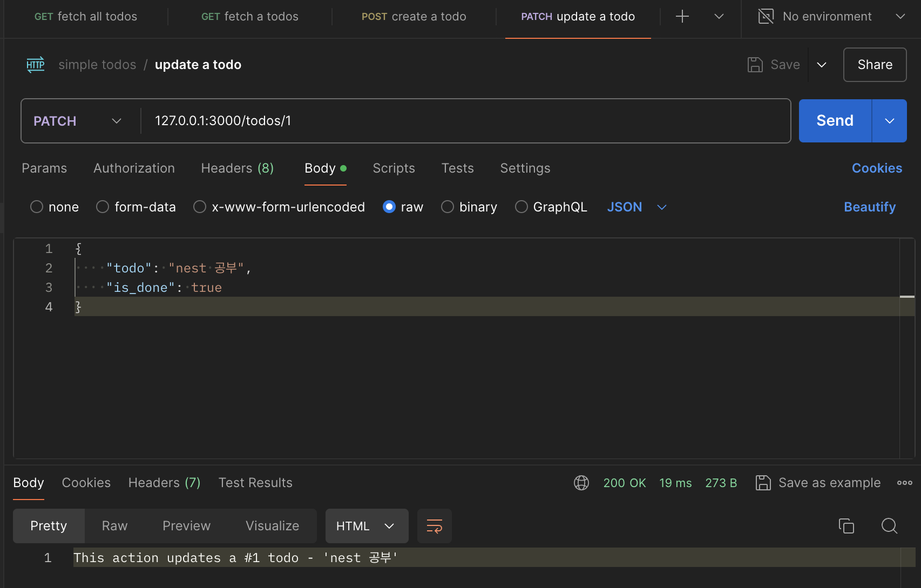Image resolution: width=921 pixels, height=588 pixels.
Task: Select the response Body tab
Action: 29,483
